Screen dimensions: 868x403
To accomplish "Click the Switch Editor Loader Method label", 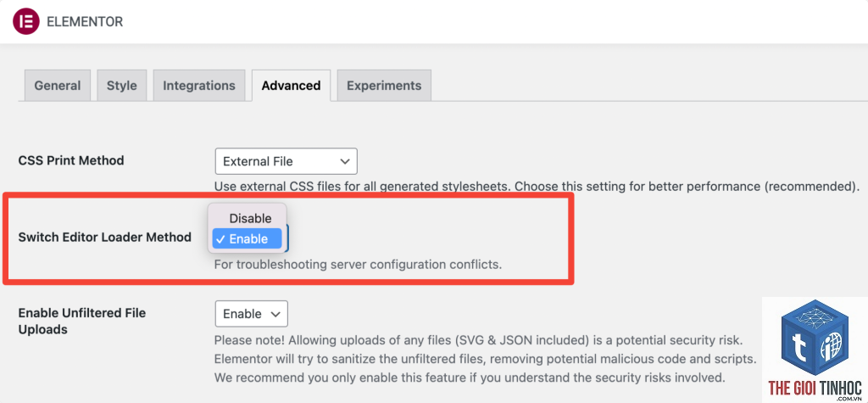I will click(x=104, y=238).
